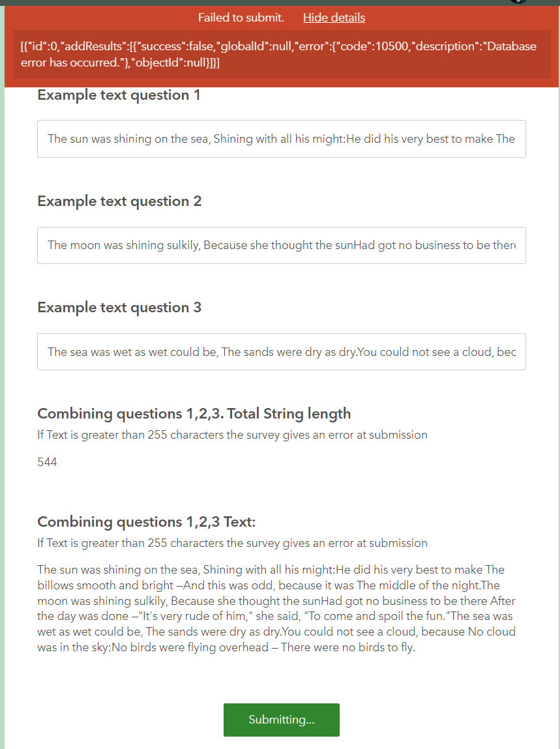Select the Total String length heading
The width and height of the screenshot is (560, 749).
[x=194, y=413]
